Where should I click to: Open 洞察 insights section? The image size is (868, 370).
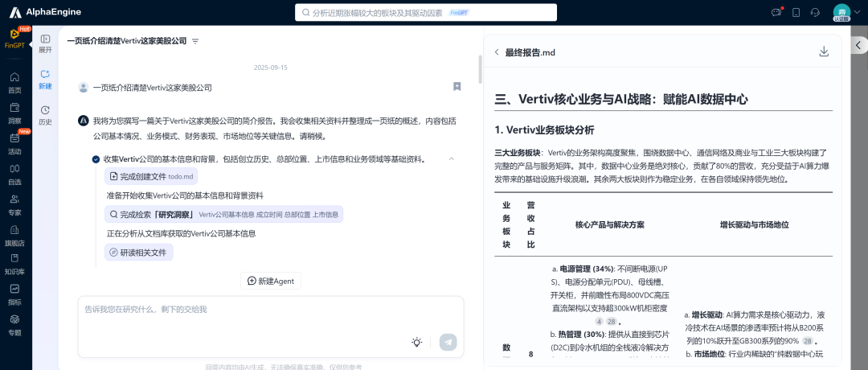coord(15,113)
